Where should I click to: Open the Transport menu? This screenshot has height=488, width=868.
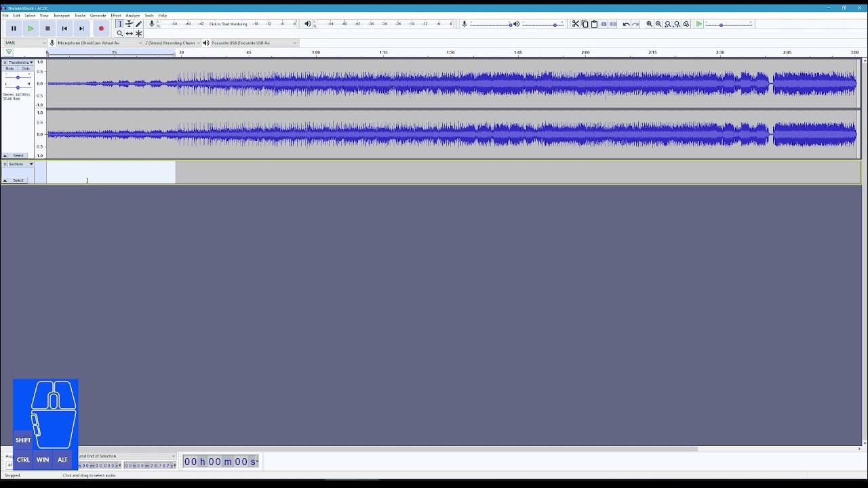click(62, 15)
